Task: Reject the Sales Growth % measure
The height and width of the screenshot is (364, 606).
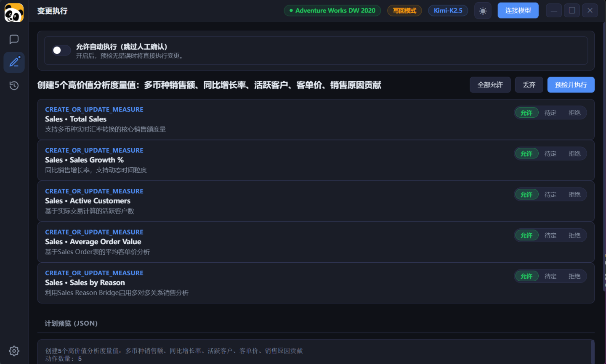Action: (x=574, y=154)
